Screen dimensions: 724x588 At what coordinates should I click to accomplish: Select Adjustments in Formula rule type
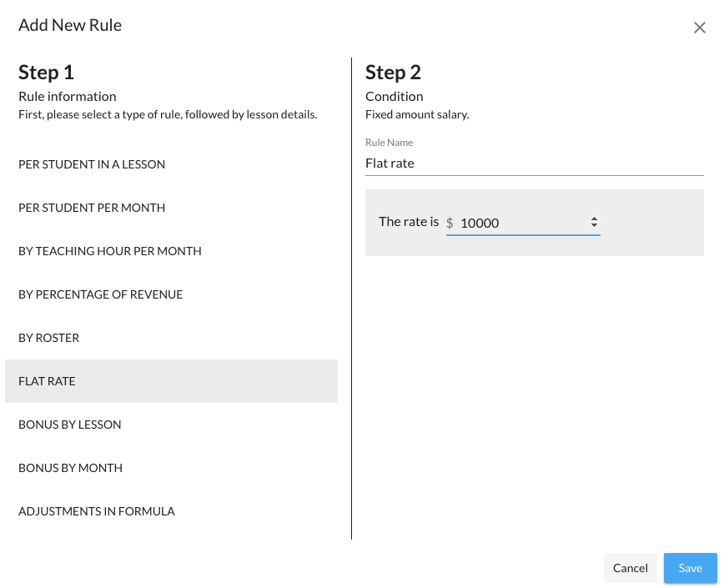coord(97,511)
